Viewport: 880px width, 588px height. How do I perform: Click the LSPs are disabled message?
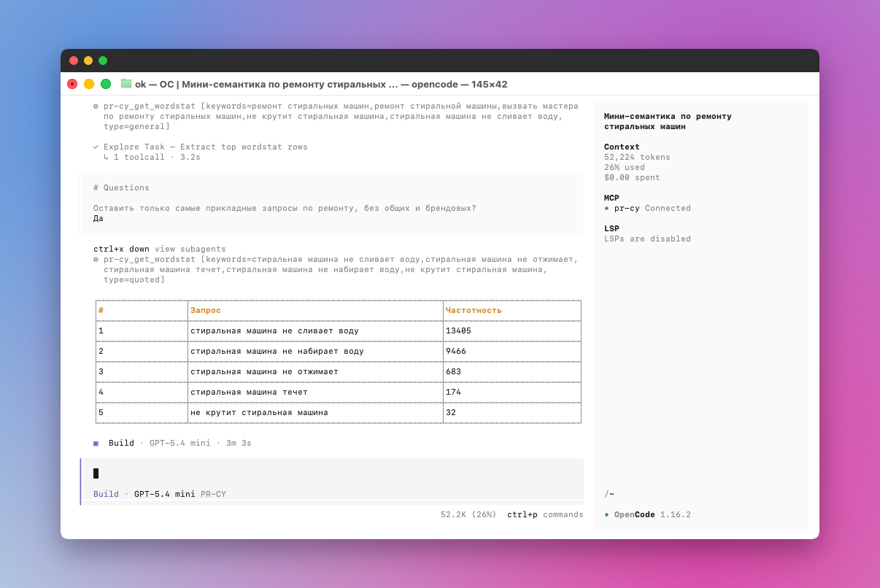click(647, 239)
